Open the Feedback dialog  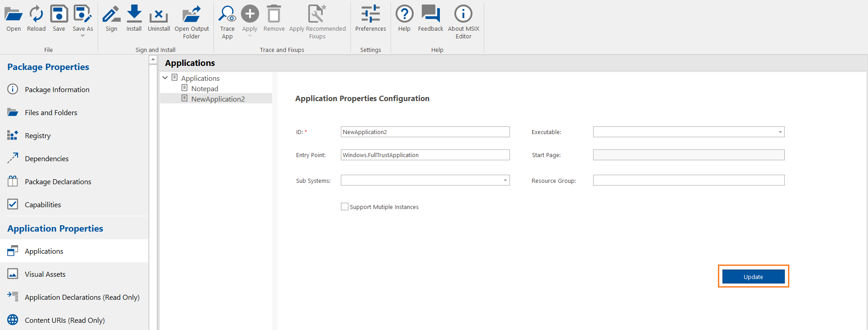click(430, 14)
